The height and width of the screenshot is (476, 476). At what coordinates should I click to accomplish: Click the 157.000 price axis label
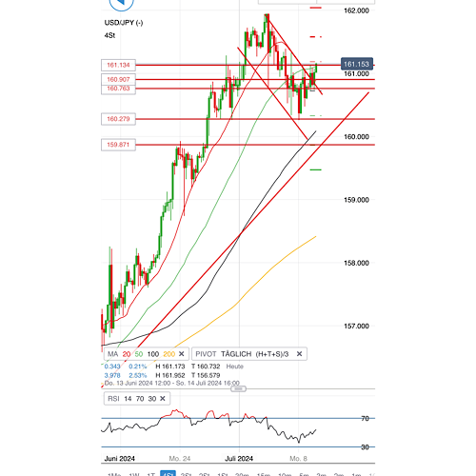click(356, 326)
